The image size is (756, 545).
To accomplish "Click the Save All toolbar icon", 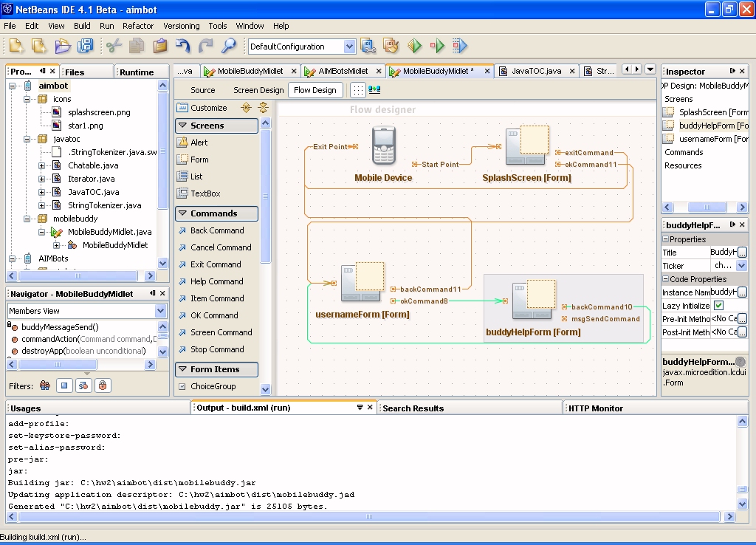I will point(86,46).
